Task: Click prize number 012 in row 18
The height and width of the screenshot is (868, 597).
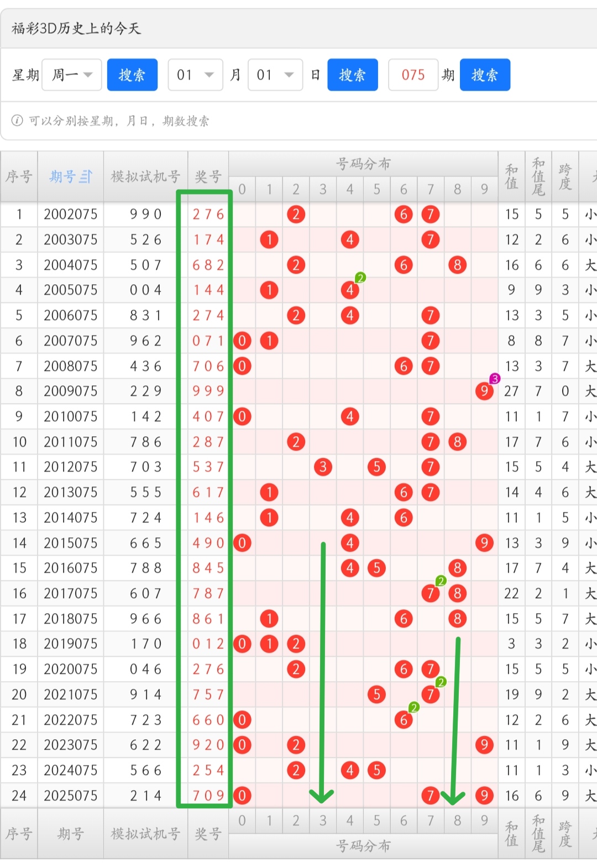Action: click(x=208, y=644)
